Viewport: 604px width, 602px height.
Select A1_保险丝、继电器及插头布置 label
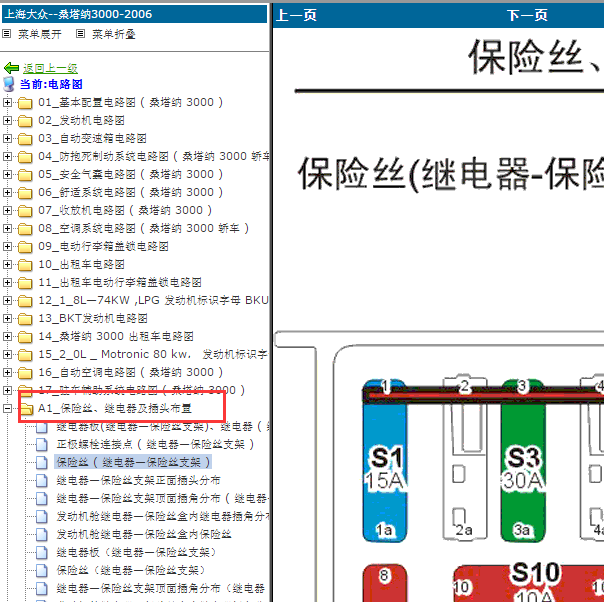(114, 408)
